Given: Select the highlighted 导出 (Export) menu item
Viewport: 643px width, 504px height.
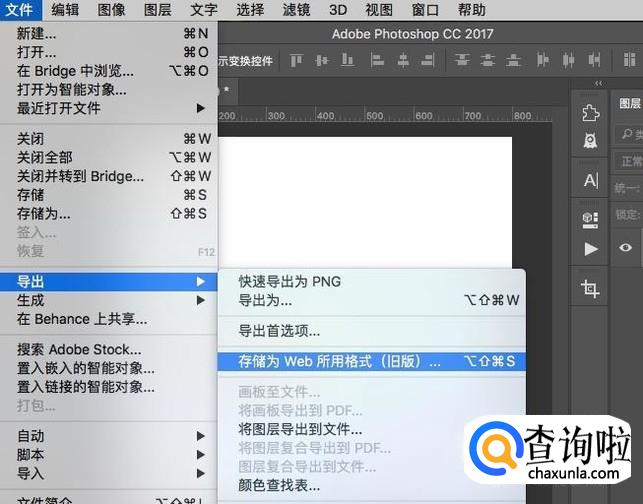Looking at the screenshot, I should [109, 282].
